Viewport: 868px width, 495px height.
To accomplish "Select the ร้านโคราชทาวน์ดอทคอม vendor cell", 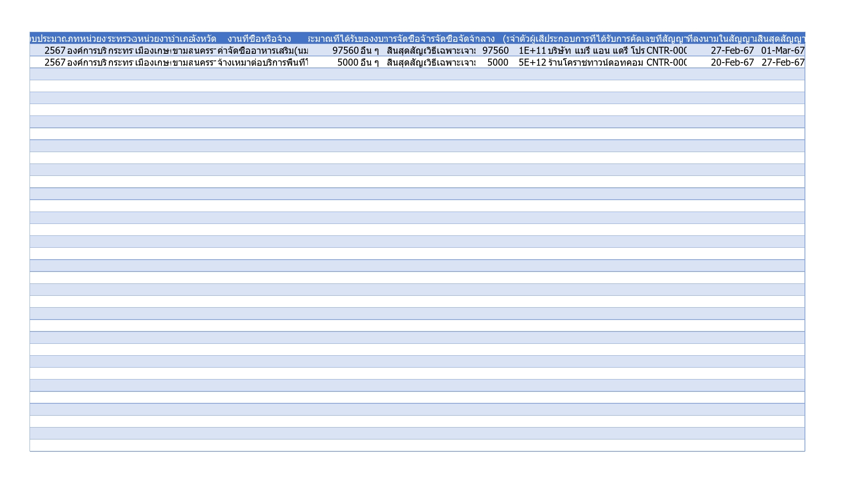I will [595, 63].
